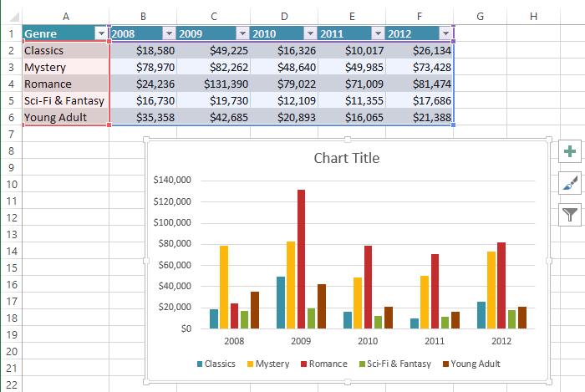Image resolution: width=585 pixels, height=392 pixels.
Task: Open the Chart Filters funnel button
Action: click(x=570, y=215)
